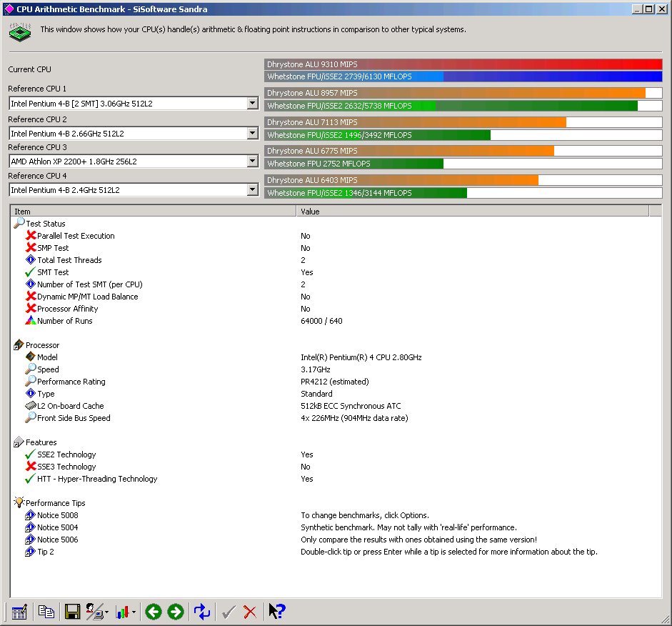Open Reference CPU 3 dropdown list
672x626 pixels.
click(x=252, y=162)
